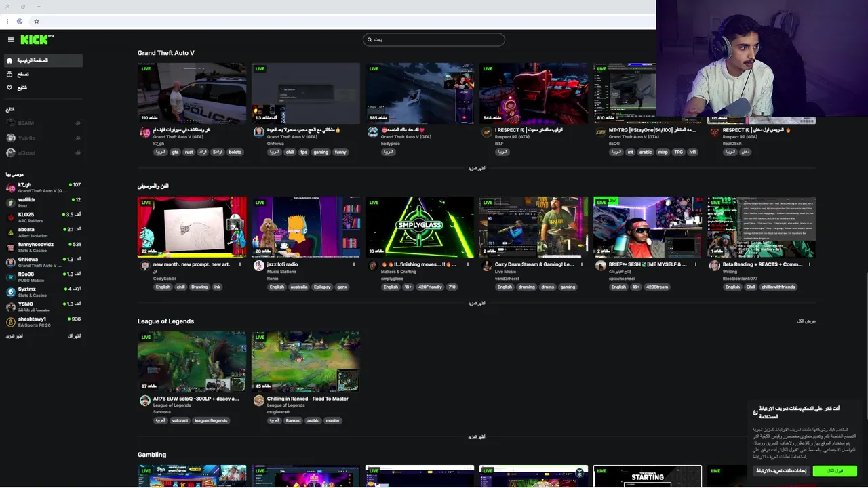Open YujirOo offline followed channel
This screenshot has width=868, height=488.
coord(43,138)
